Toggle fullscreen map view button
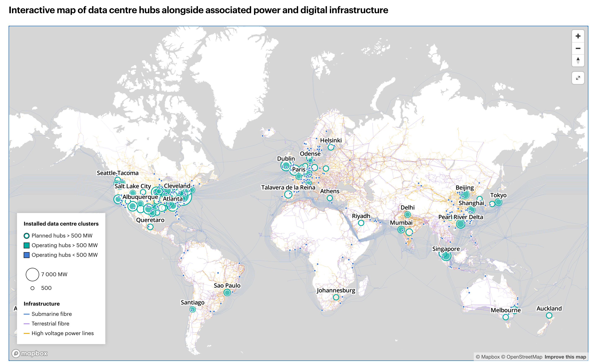The image size is (594, 364). (x=578, y=78)
